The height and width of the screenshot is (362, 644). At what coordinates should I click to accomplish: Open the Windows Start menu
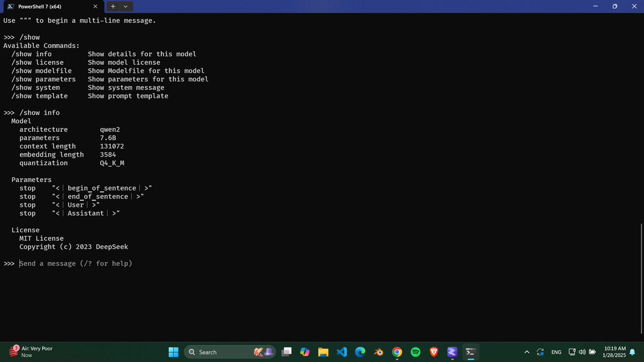[173, 352]
